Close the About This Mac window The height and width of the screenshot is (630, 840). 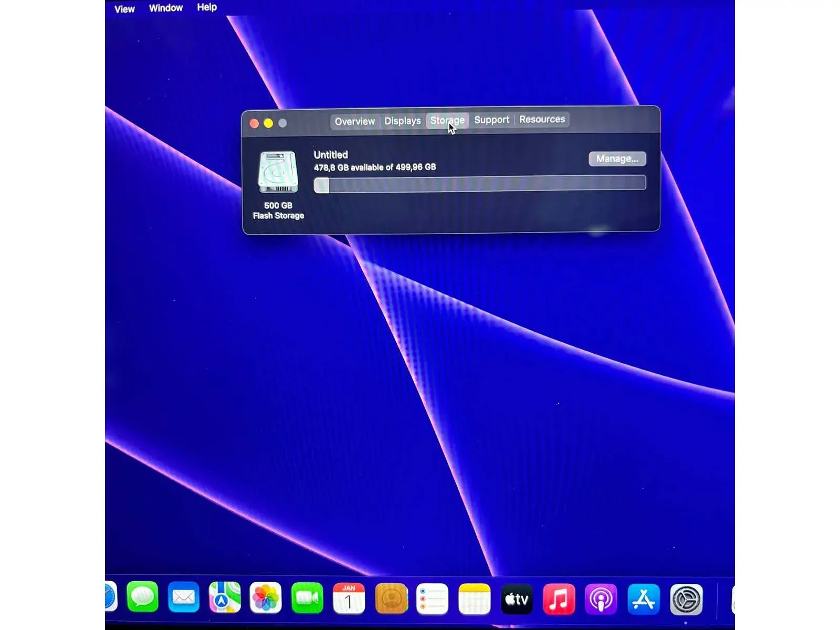(254, 123)
